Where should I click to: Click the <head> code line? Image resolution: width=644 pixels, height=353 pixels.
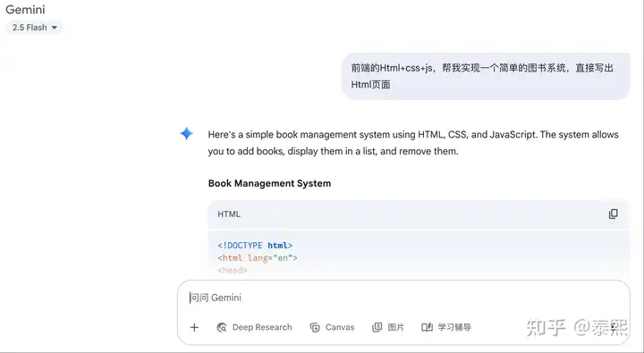(x=233, y=271)
